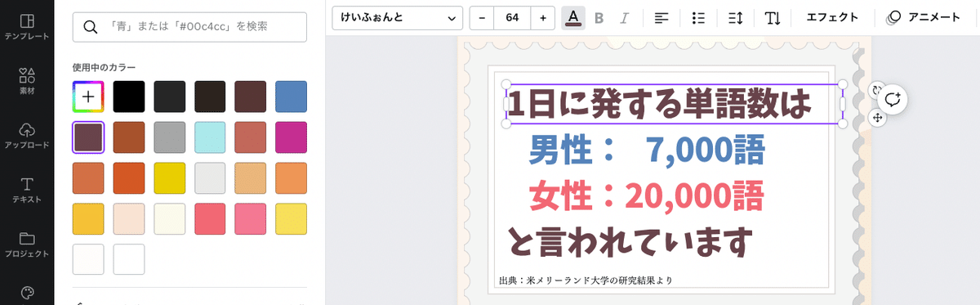Change text alignment

click(661, 17)
